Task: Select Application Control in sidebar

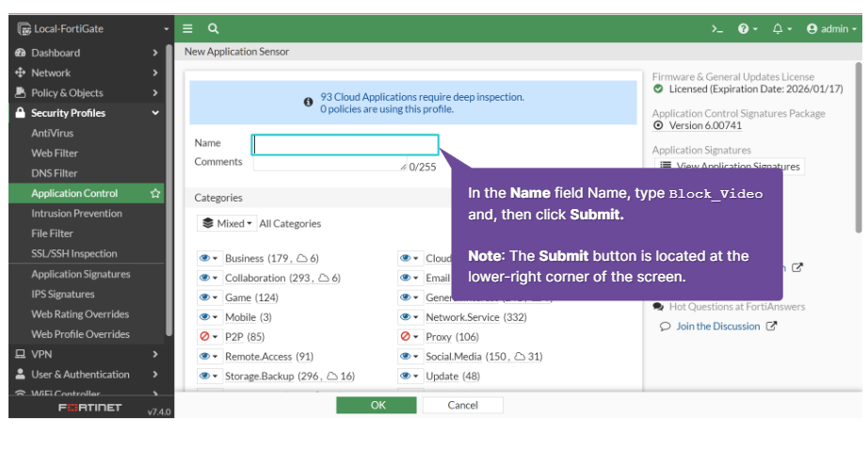Action: coord(87,193)
